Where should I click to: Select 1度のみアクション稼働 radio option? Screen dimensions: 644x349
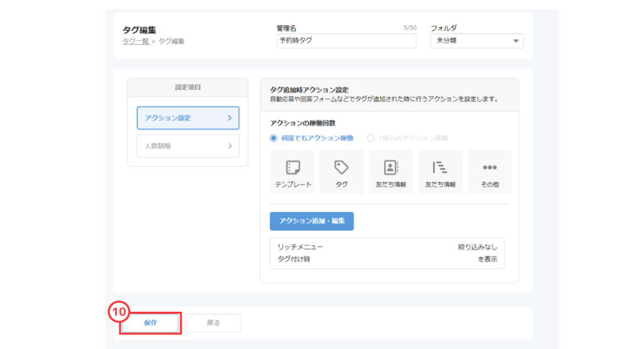(370, 138)
